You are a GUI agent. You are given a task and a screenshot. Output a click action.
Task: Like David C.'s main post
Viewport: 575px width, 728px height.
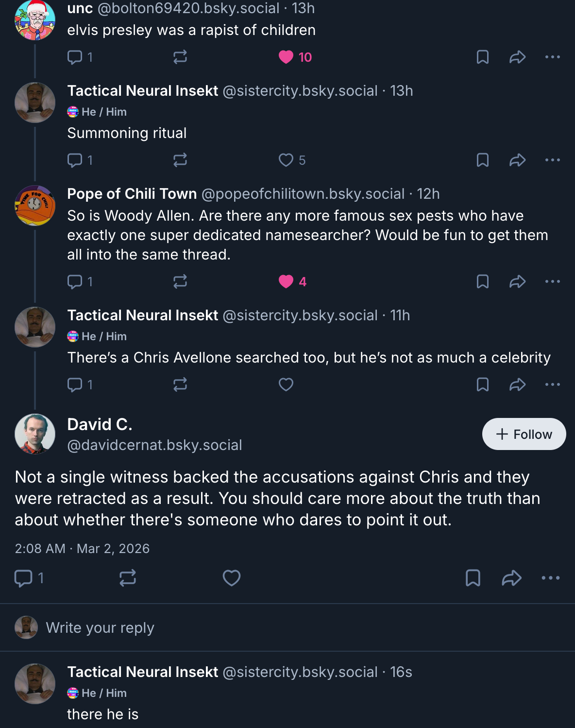point(232,578)
